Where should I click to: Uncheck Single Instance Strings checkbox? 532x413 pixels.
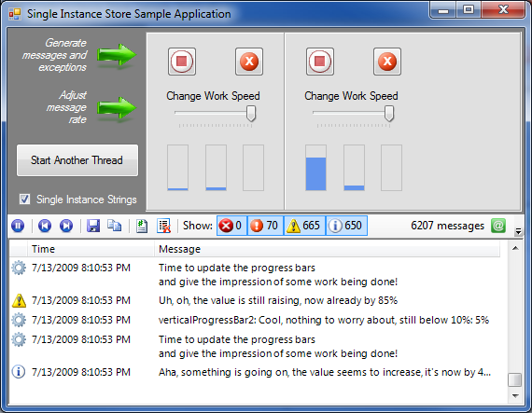pyautogui.click(x=24, y=200)
